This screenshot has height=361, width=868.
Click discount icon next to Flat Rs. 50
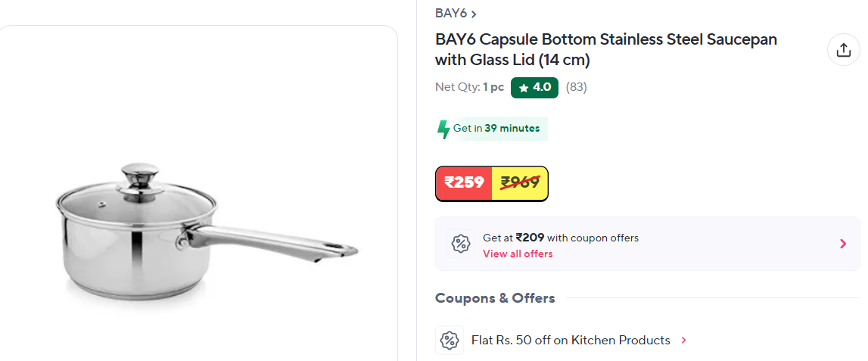[x=450, y=340]
